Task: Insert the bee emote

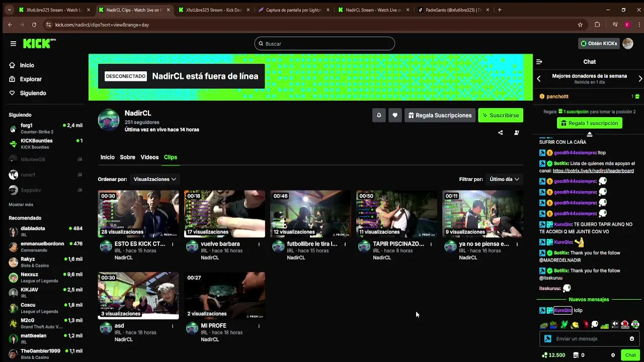Action: [x=575, y=325]
